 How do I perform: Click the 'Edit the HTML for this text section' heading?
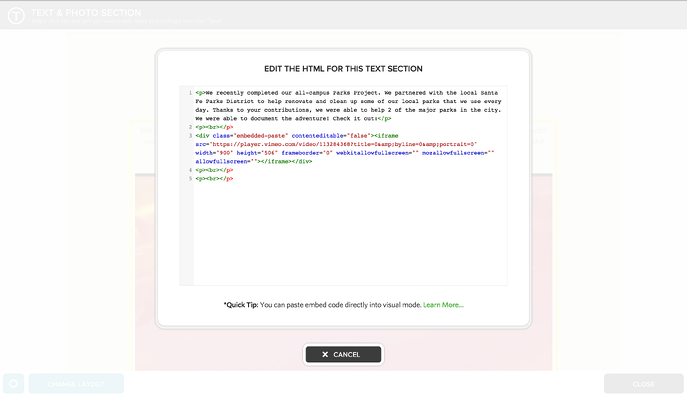tap(343, 69)
